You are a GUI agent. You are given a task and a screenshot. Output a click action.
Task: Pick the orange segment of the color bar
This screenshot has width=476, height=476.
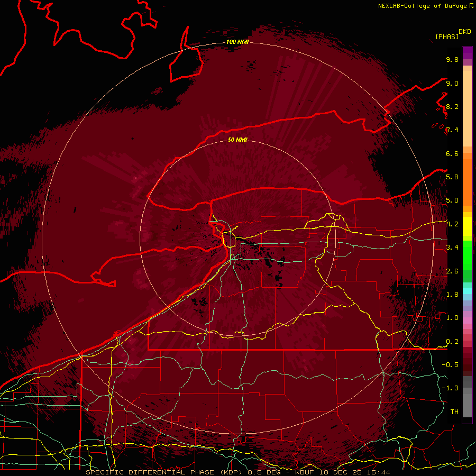[x=467, y=182]
